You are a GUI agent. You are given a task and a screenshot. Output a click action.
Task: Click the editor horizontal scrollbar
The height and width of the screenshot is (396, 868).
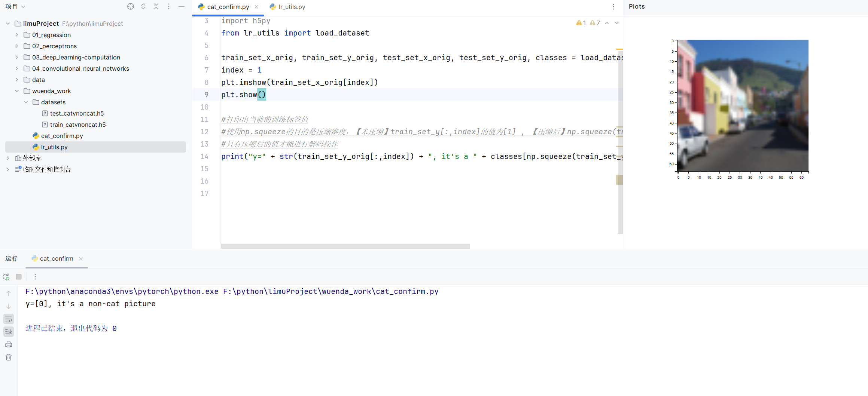click(345, 246)
